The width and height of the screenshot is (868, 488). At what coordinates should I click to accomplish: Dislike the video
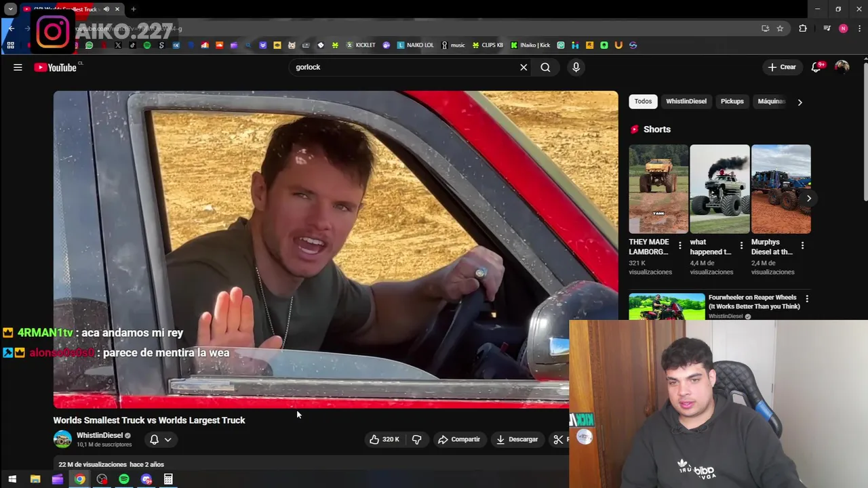416,439
